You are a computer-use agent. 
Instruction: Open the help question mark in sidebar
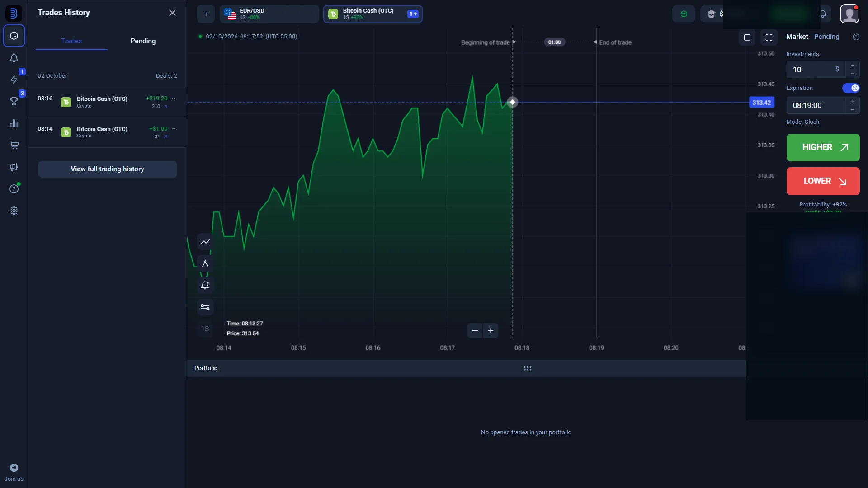tap(14, 189)
